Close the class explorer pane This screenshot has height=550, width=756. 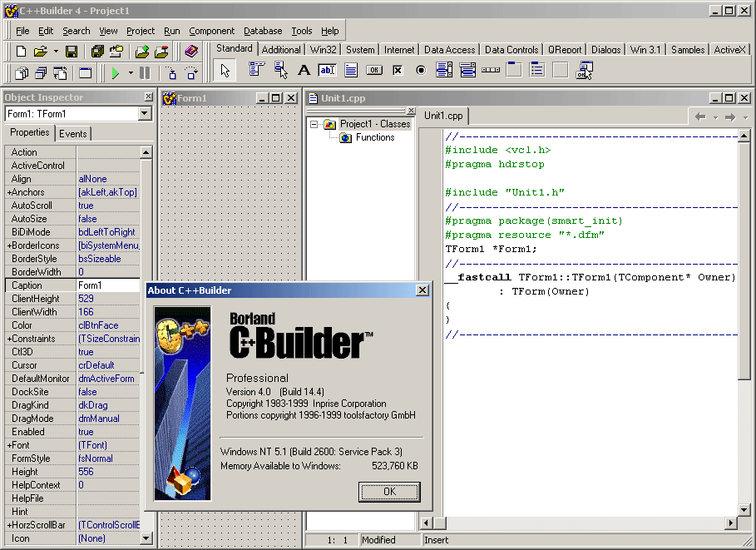tap(411, 111)
